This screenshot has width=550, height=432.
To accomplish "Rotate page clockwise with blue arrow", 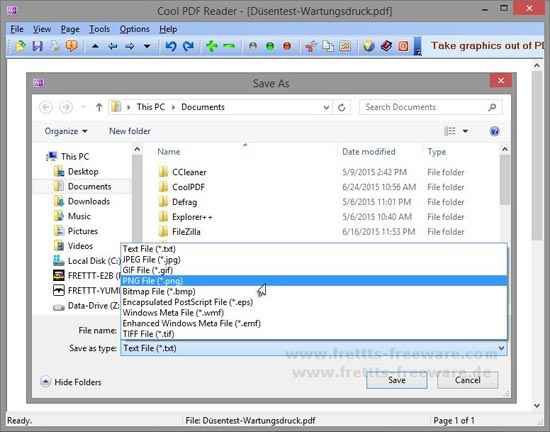I will click(188, 46).
